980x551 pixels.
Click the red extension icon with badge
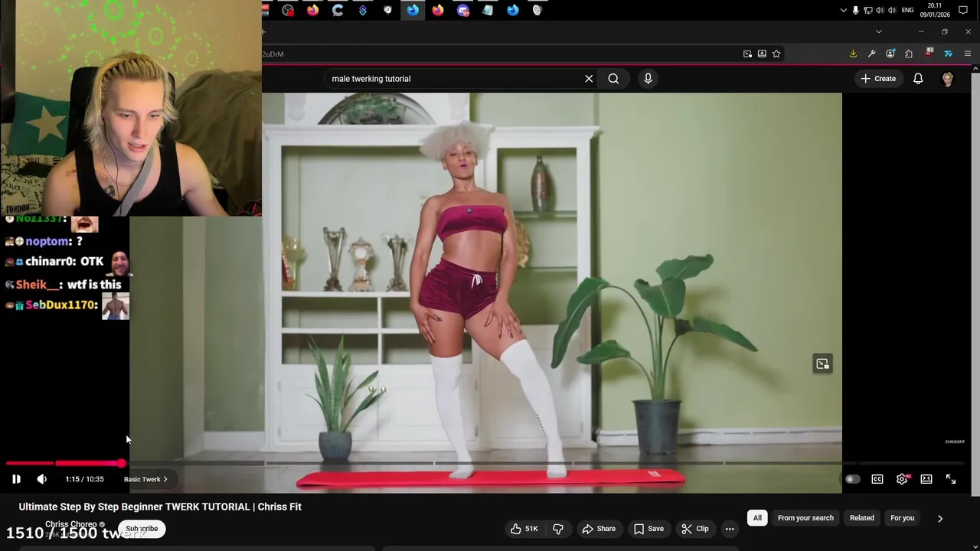tap(929, 54)
